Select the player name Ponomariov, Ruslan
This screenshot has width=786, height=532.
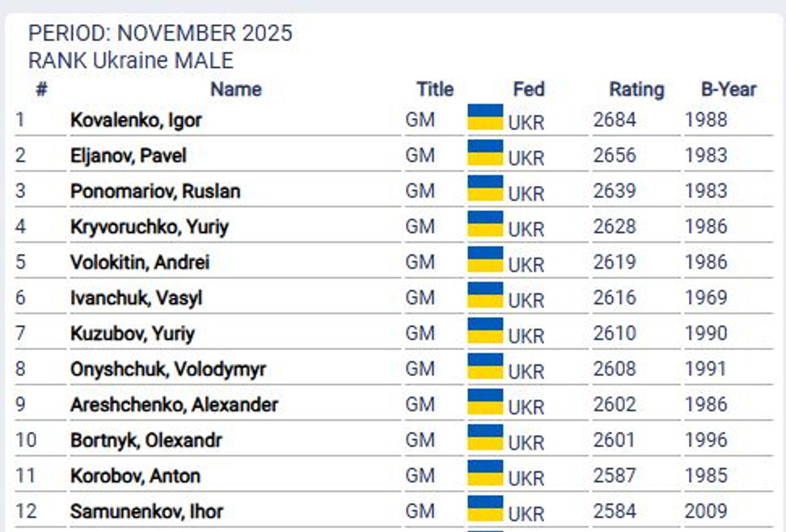155,191
